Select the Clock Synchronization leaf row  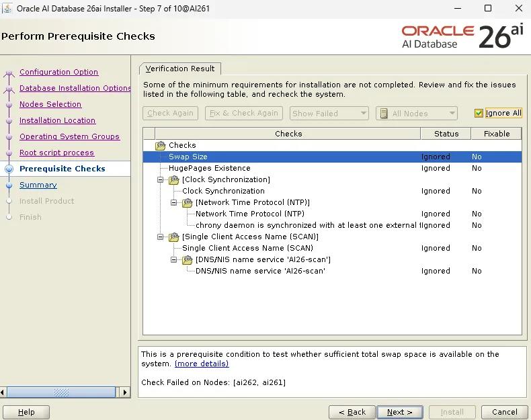332,191
